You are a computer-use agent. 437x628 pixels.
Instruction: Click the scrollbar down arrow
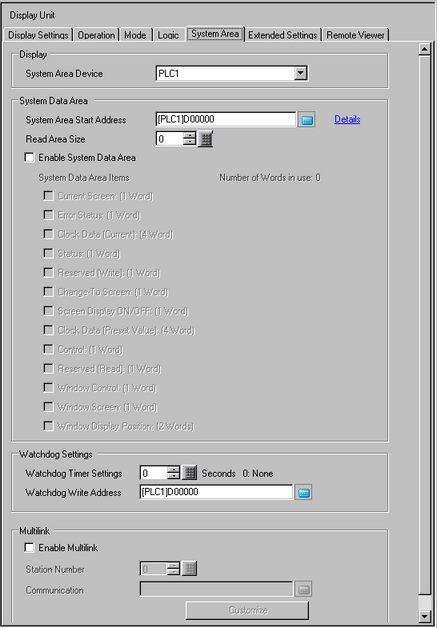click(x=424, y=616)
